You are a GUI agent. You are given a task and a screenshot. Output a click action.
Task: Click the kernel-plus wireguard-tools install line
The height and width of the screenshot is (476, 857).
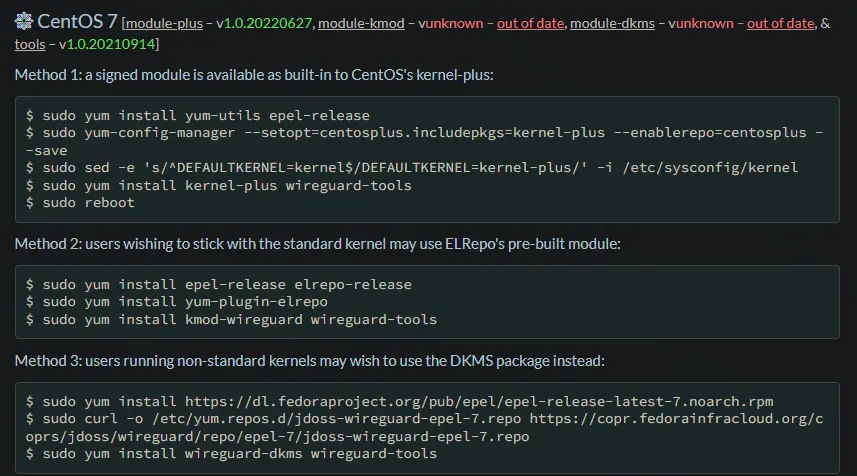coord(232,185)
